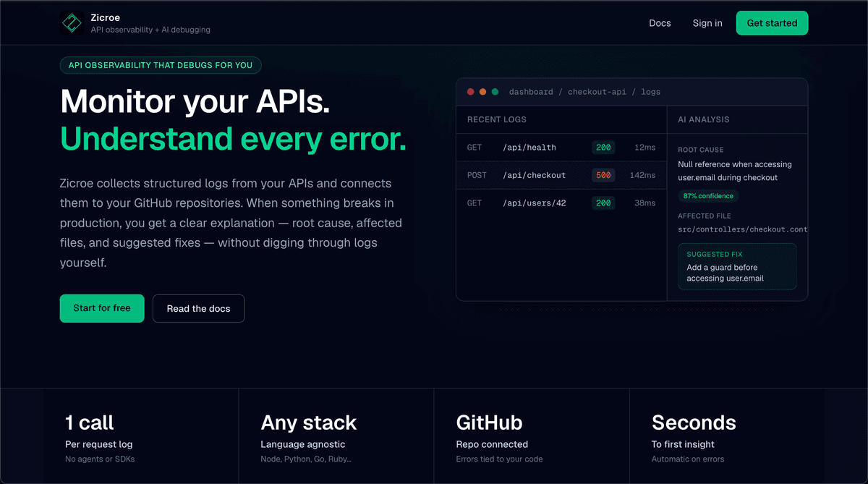Click the Per request log text

99,444
